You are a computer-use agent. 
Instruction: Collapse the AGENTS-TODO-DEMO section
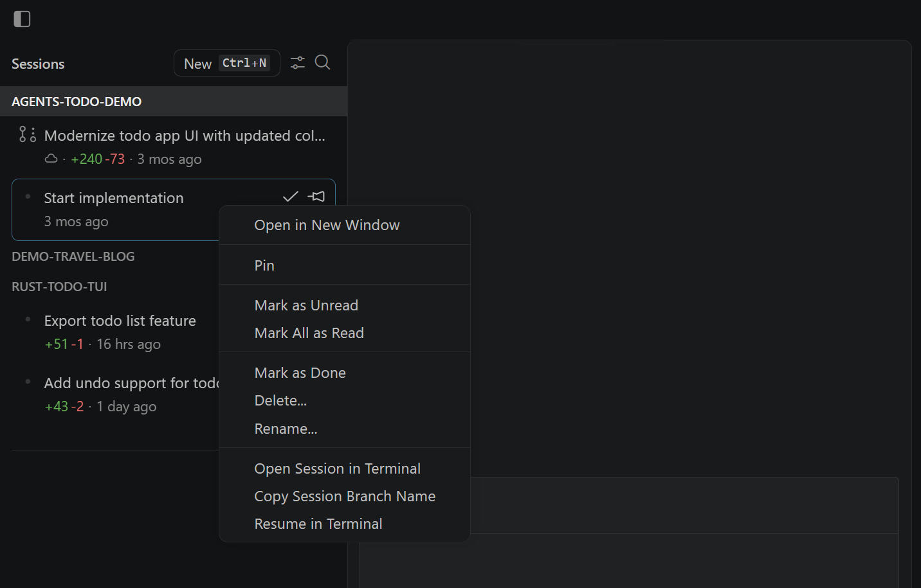pos(76,101)
